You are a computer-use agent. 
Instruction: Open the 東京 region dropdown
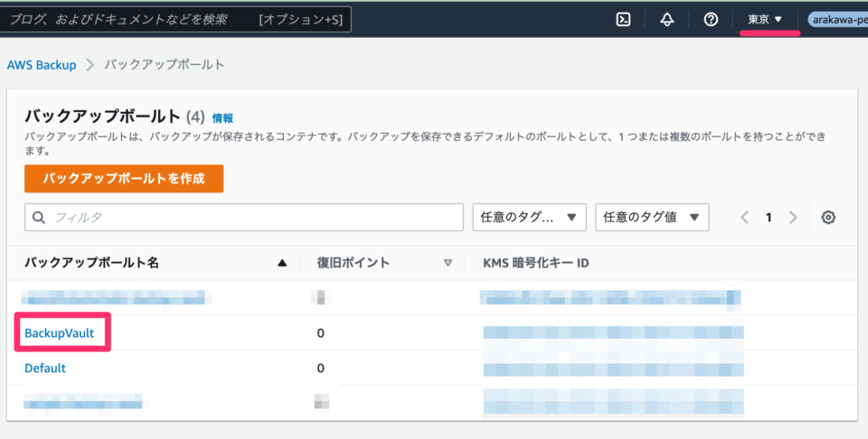click(765, 19)
